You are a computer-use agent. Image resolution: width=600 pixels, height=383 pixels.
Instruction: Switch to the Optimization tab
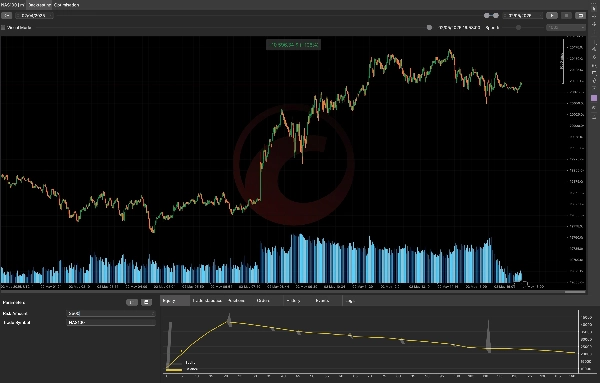pos(66,5)
